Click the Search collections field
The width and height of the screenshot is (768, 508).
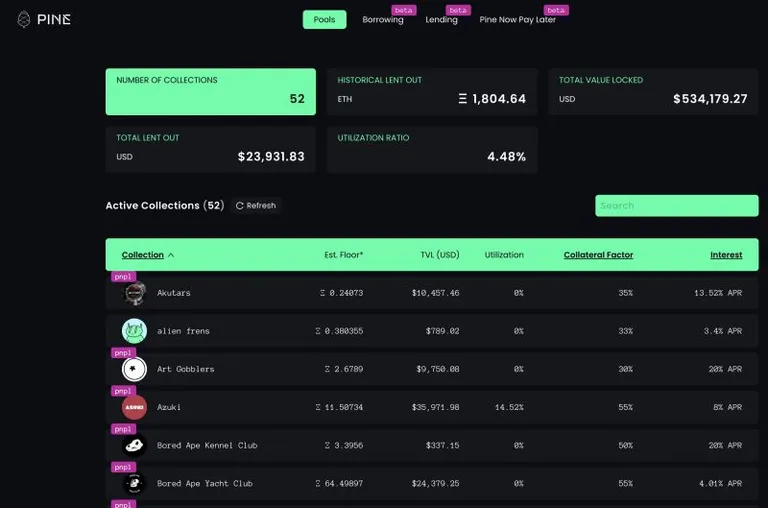[x=676, y=206]
